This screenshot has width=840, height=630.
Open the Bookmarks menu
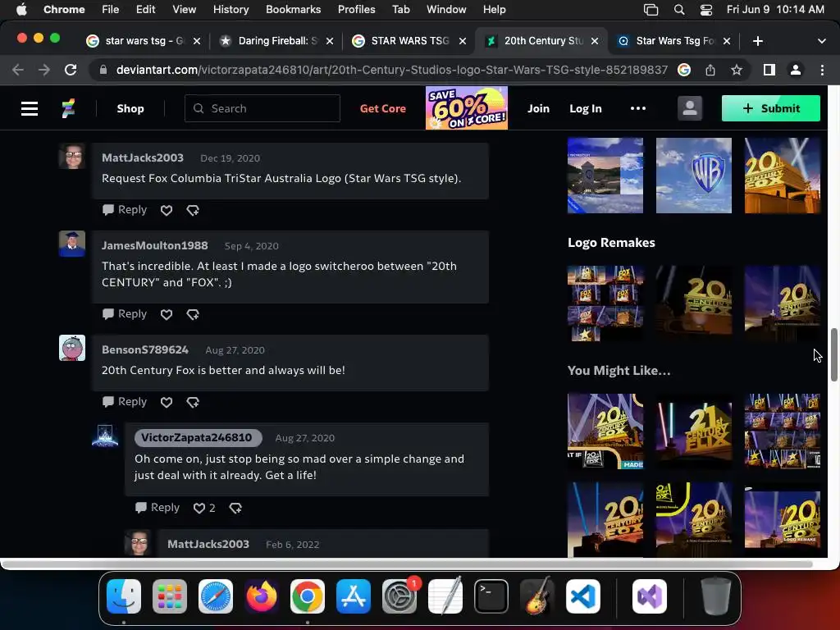(293, 9)
